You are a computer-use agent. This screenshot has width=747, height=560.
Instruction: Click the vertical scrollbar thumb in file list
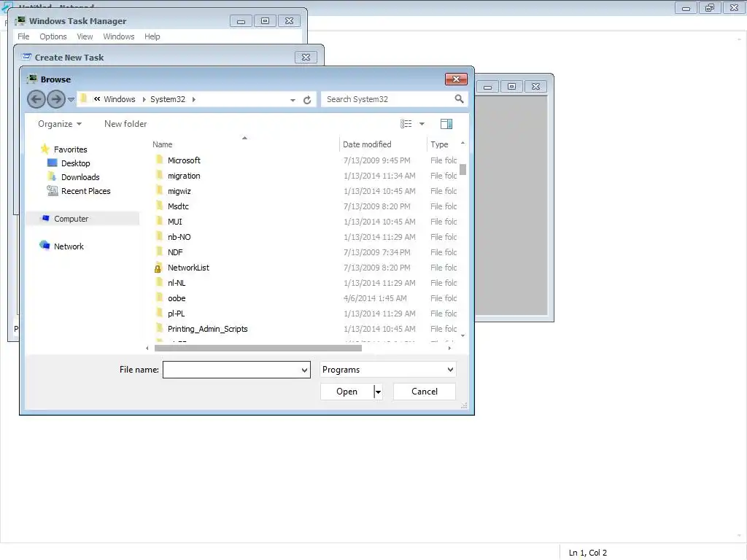[462, 169]
